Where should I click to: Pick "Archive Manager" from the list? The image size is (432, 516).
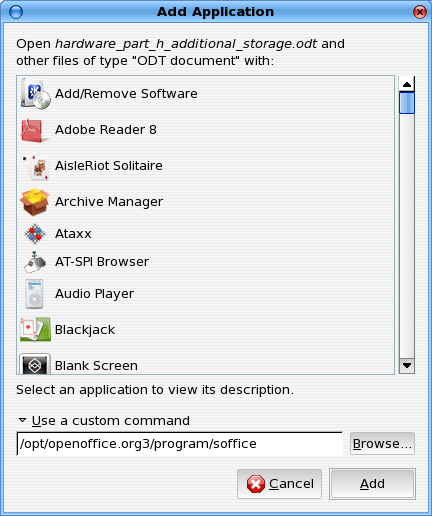click(109, 202)
